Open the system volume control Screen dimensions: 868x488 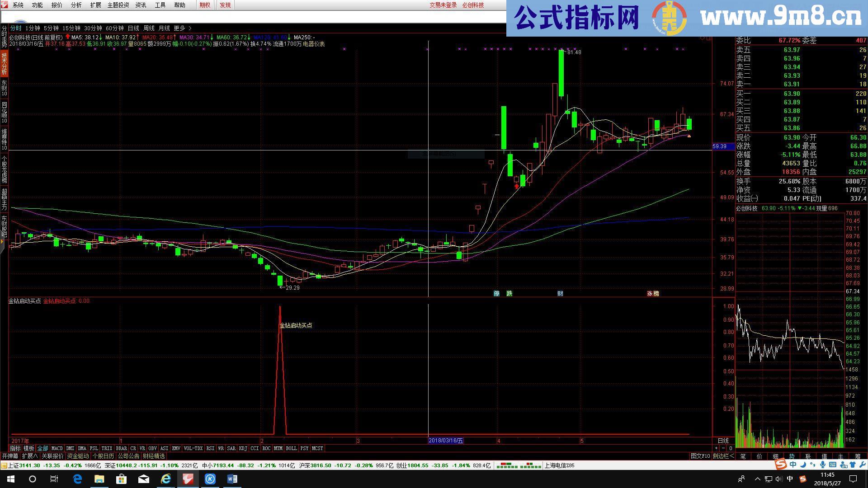pos(778,479)
